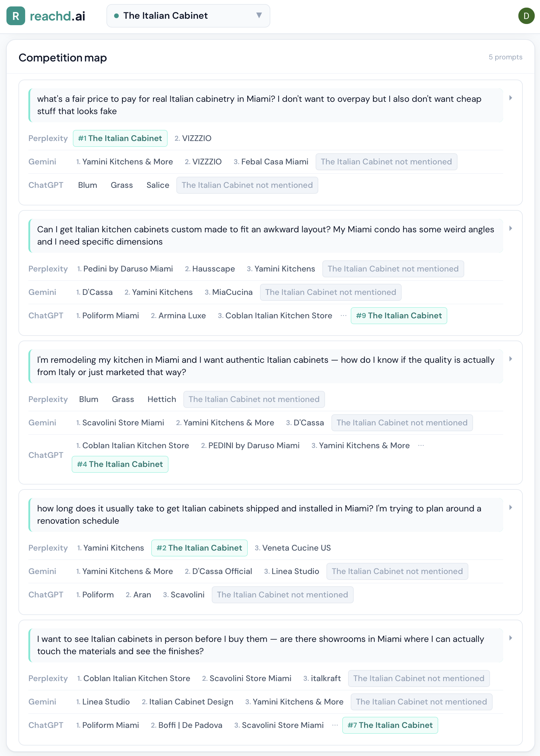Click ellipsis after Scavolini Store Miami in ChatGPT row
The height and width of the screenshot is (756, 540).
tap(335, 725)
